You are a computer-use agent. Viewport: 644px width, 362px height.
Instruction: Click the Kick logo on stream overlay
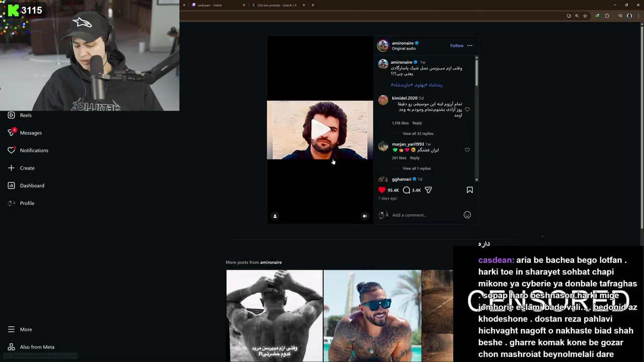pos(13,10)
